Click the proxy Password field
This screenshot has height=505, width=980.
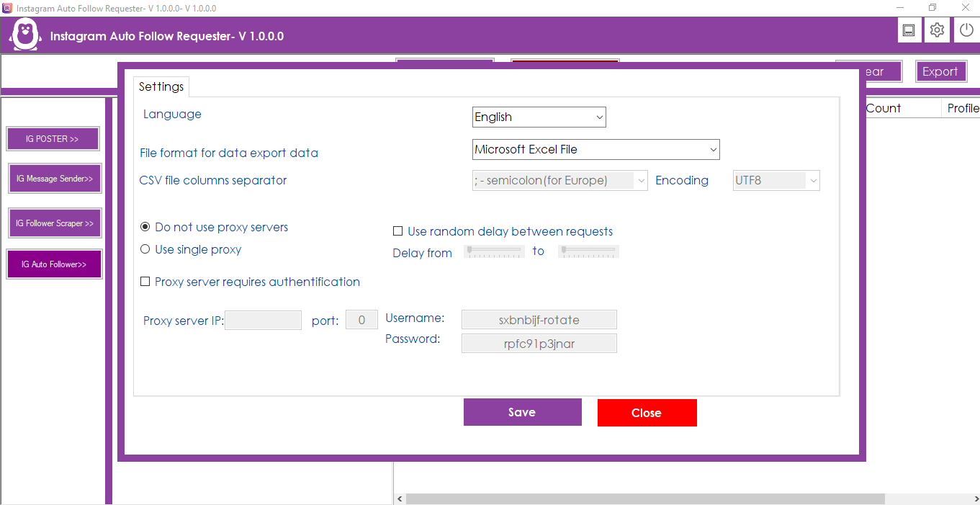[539, 344]
